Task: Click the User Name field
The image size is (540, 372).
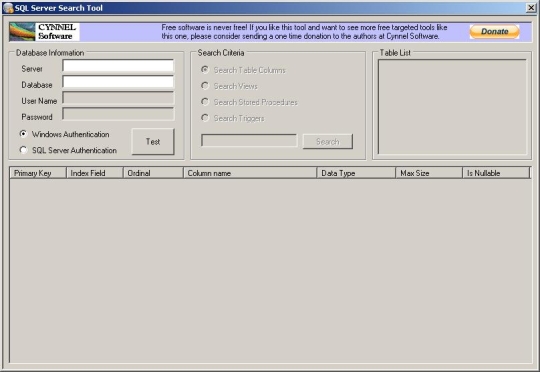Action: [118, 98]
